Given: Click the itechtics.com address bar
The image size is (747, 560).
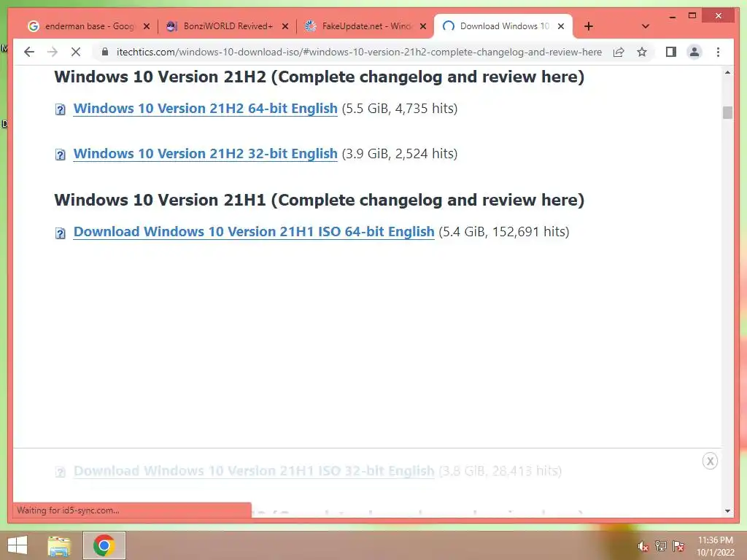Looking at the screenshot, I should 359,52.
